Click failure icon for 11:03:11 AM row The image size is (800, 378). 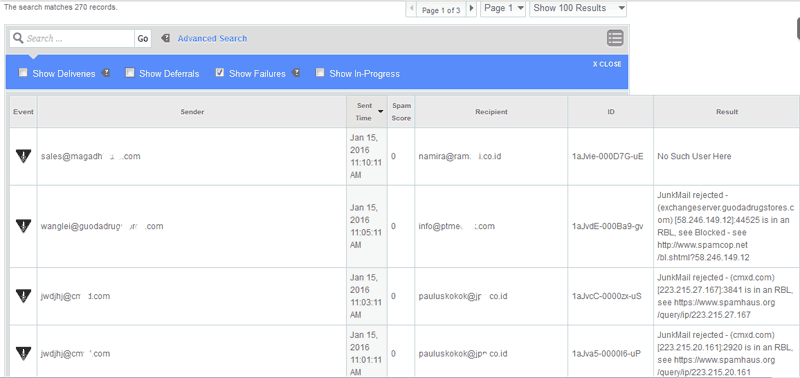[23, 296]
